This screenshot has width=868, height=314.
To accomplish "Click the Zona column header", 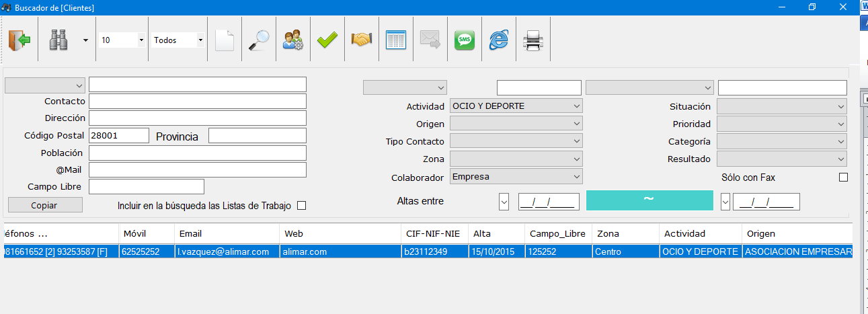I will click(x=625, y=233).
